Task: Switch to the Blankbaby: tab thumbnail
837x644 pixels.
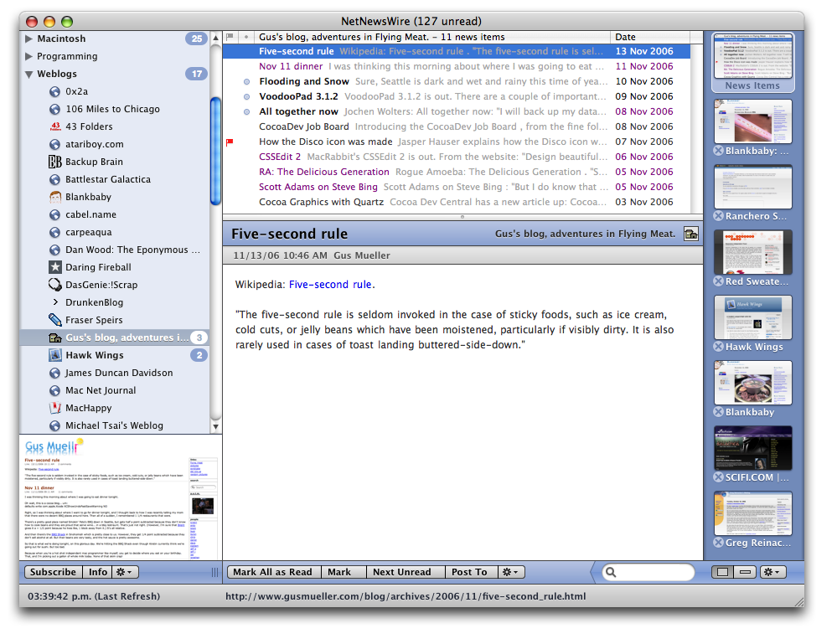Action: [x=752, y=121]
